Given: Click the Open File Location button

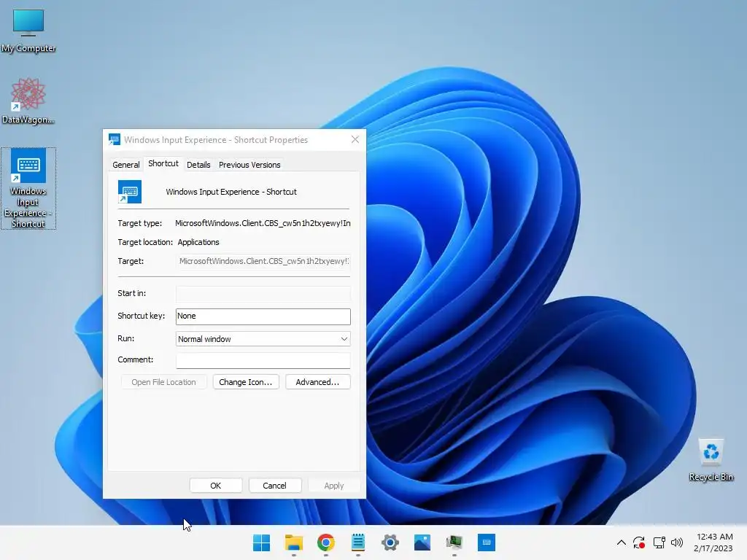Looking at the screenshot, I should 163,382.
